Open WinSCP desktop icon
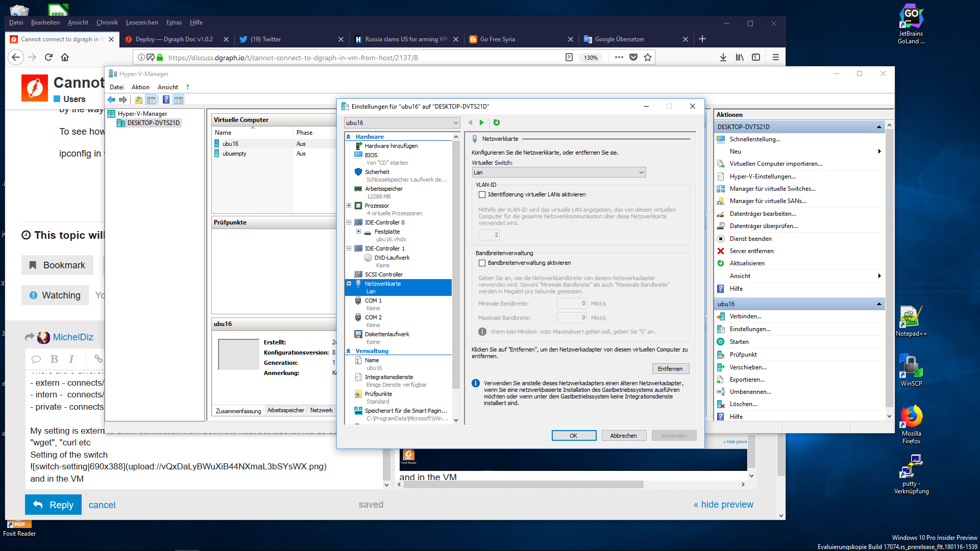The width and height of the screenshot is (980, 551). click(x=911, y=370)
